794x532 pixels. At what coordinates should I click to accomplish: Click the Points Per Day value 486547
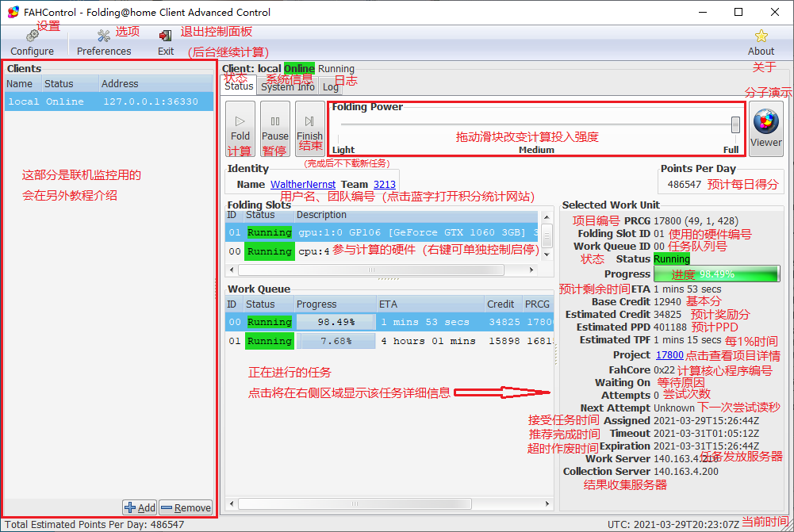click(684, 184)
